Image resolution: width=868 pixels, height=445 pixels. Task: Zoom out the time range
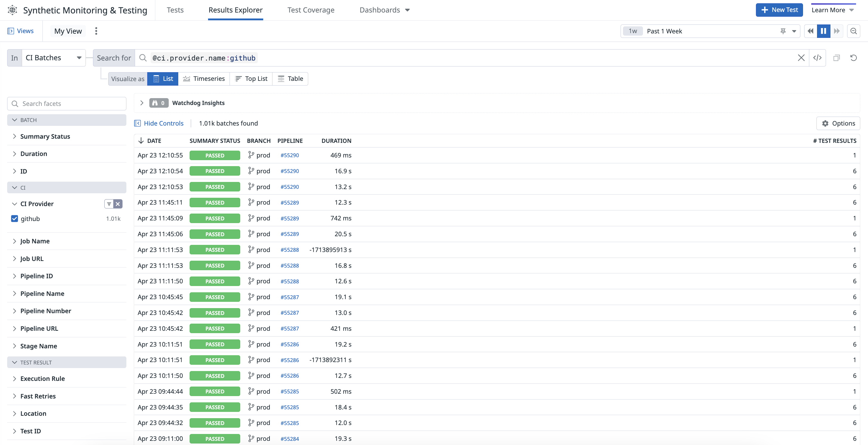click(853, 31)
